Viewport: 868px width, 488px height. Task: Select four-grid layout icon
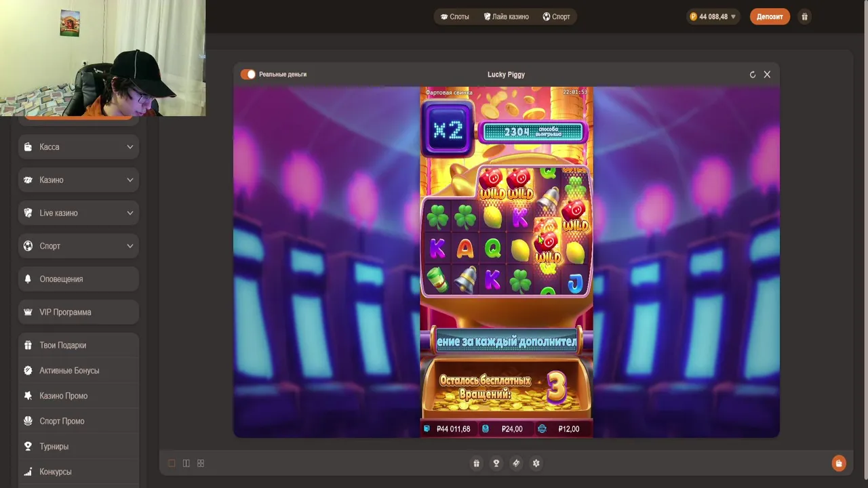[201, 464]
